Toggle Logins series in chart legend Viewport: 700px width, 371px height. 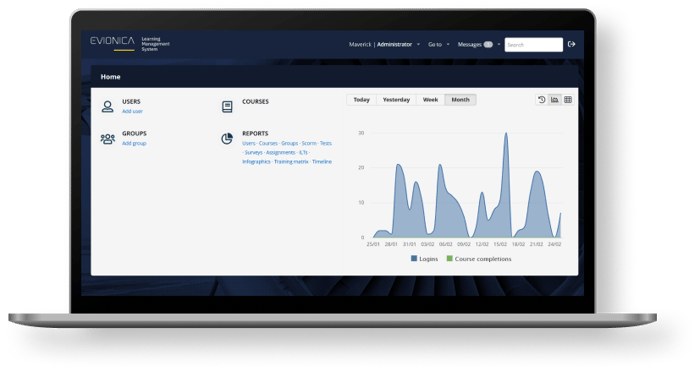tap(424, 258)
